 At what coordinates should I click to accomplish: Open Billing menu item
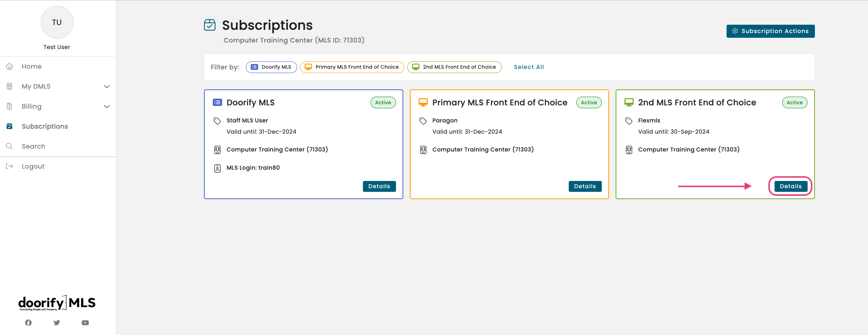pyautogui.click(x=58, y=106)
